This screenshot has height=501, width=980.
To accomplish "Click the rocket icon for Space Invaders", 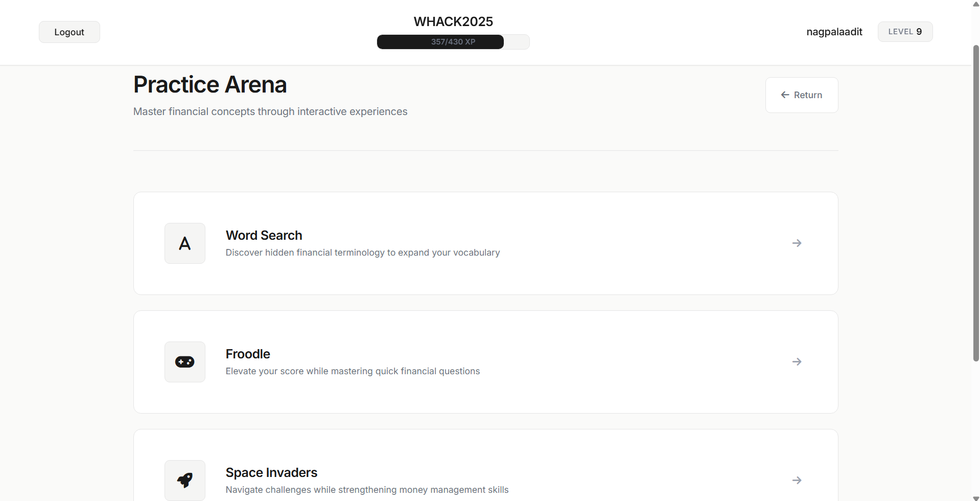I will click(x=185, y=480).
